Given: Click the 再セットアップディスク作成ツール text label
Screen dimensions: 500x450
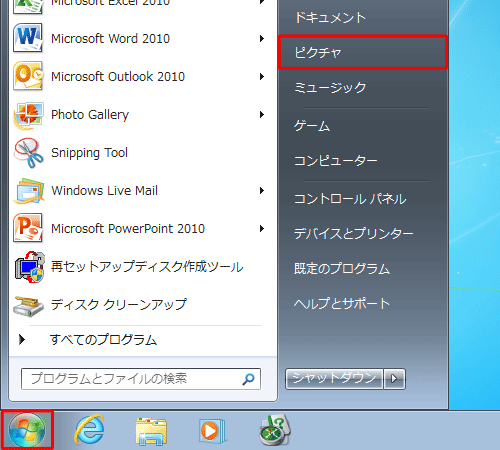Looking at the screenshot, I should coord(147,267).
